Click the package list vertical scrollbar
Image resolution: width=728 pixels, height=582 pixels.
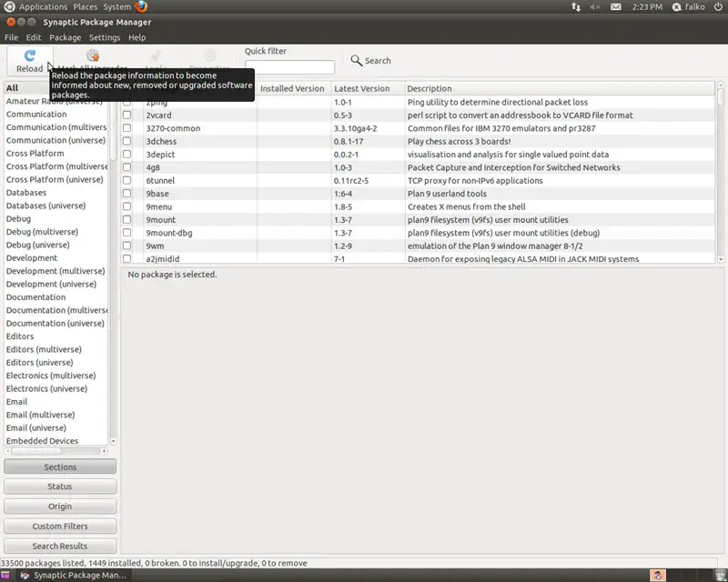click(x=721, y=173)
